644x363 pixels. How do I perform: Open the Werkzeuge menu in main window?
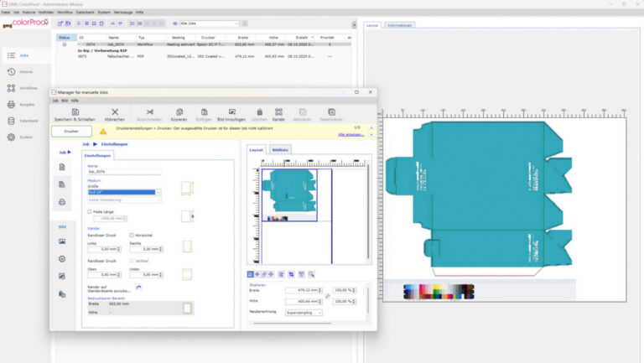tap(122, 13)
